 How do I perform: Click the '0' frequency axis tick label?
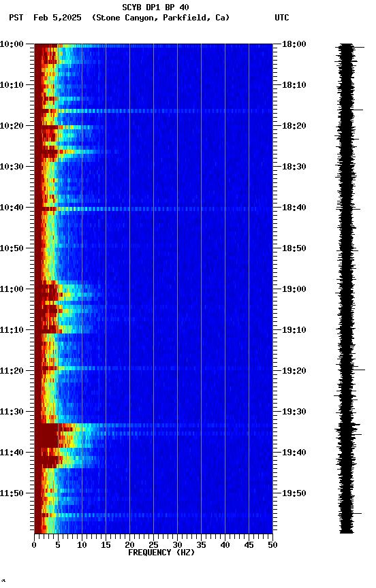[34, 545]
